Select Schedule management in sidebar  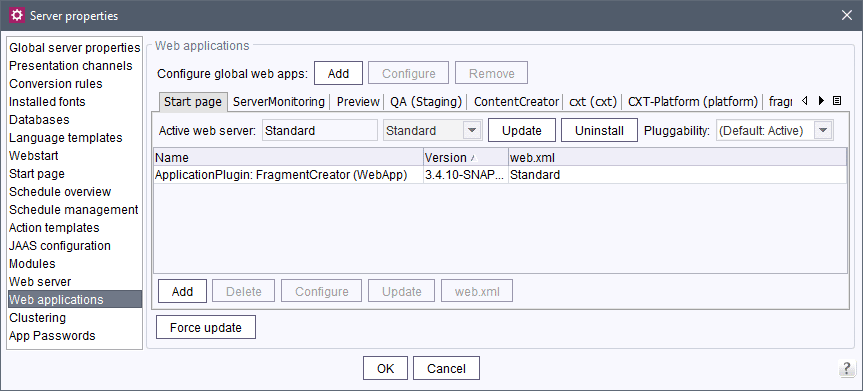pyautogui.click(x=74, y=210)
